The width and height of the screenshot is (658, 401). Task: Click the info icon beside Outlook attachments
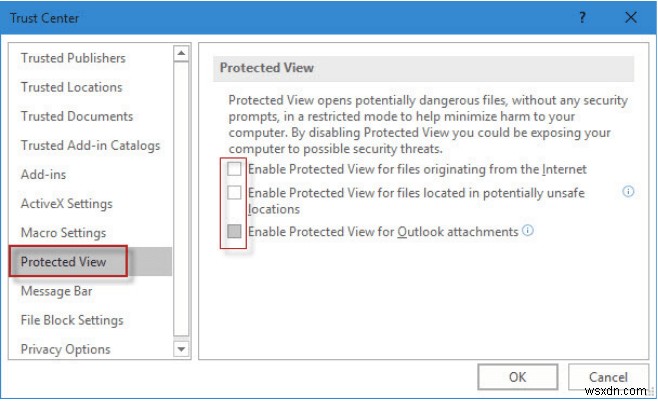(528, 231)
